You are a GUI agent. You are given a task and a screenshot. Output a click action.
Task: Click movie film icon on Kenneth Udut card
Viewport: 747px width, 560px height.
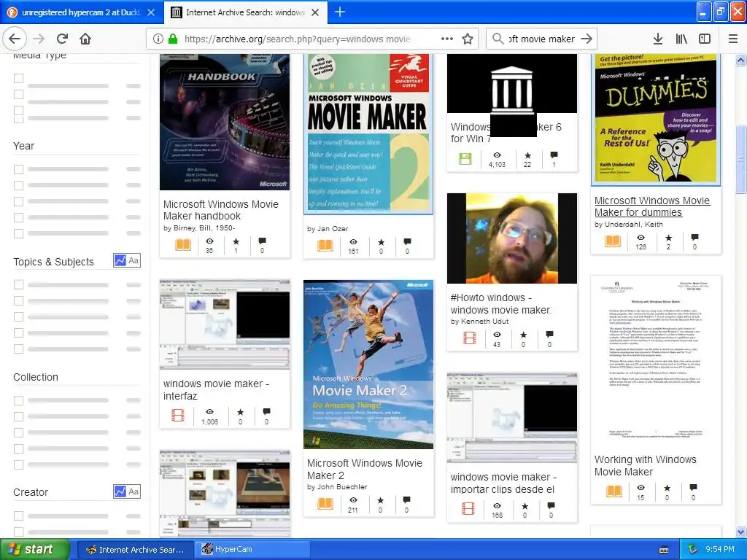469,338
